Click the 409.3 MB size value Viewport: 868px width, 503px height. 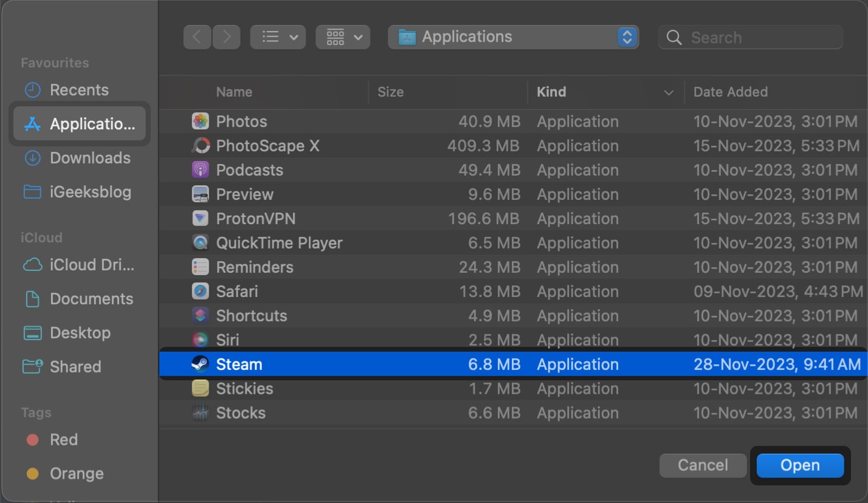(x=483, y=146)
